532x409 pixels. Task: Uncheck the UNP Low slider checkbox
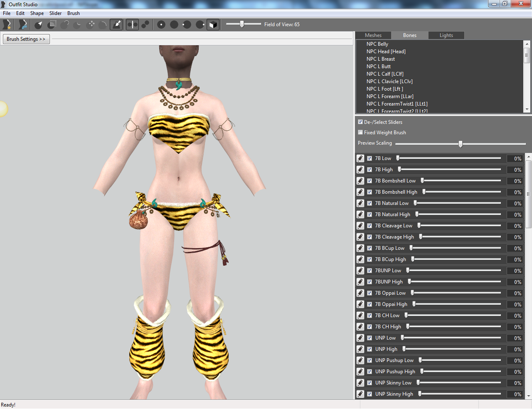tap(369, 338)
